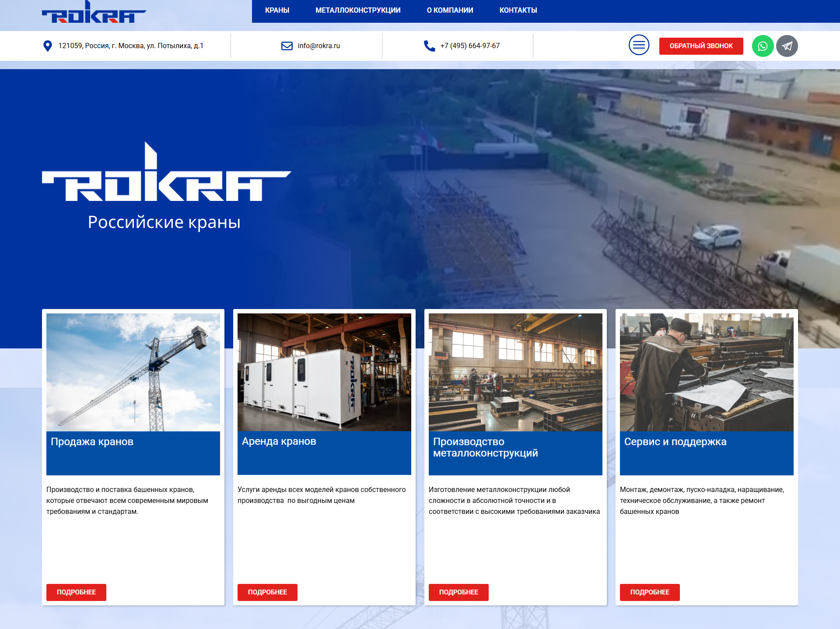Viewport: 840px width, 629px height.
Task: Click the ОБРАТНЫЙ ЗВОНОК button
Action: pyautogui.click(x=701, y=45)
